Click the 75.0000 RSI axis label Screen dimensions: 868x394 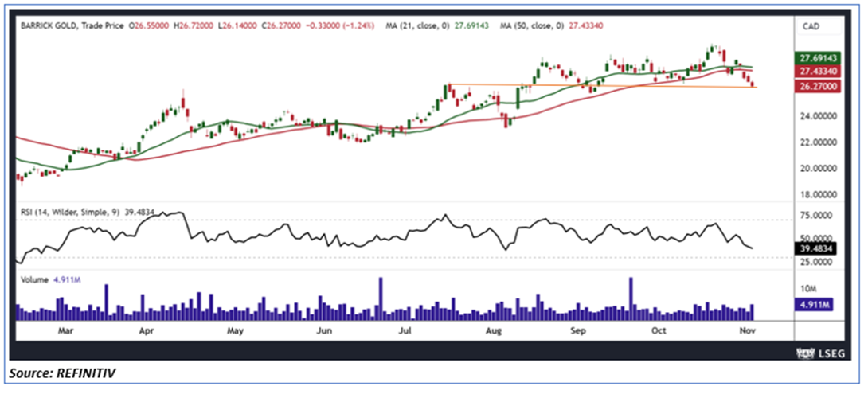pyautogui.click(x=815, y=217)
